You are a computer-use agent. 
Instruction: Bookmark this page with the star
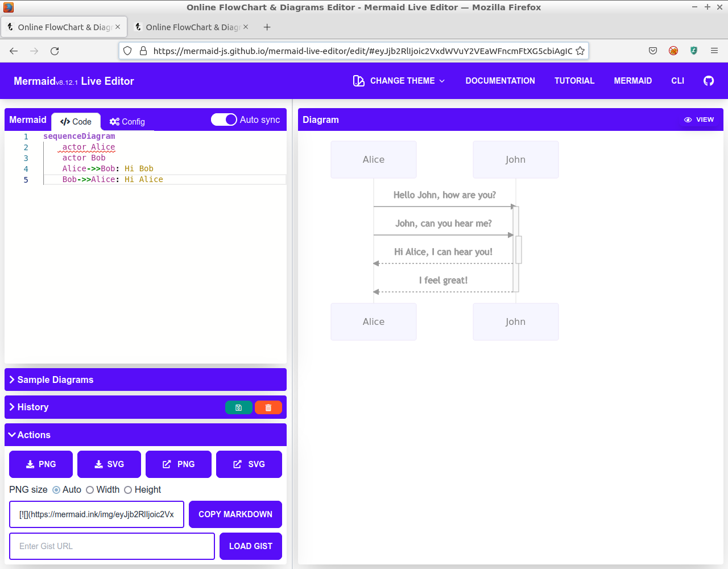tap(580, 51)
